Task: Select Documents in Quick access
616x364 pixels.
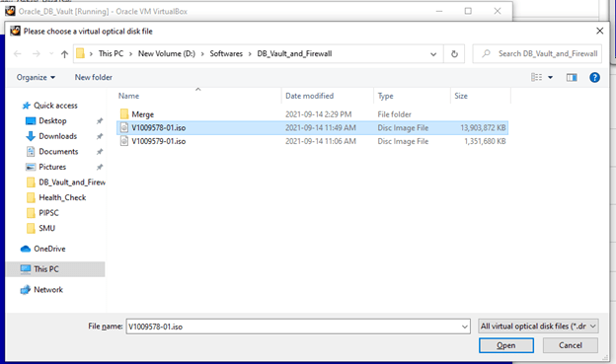Action: click(x=58, y=151)
